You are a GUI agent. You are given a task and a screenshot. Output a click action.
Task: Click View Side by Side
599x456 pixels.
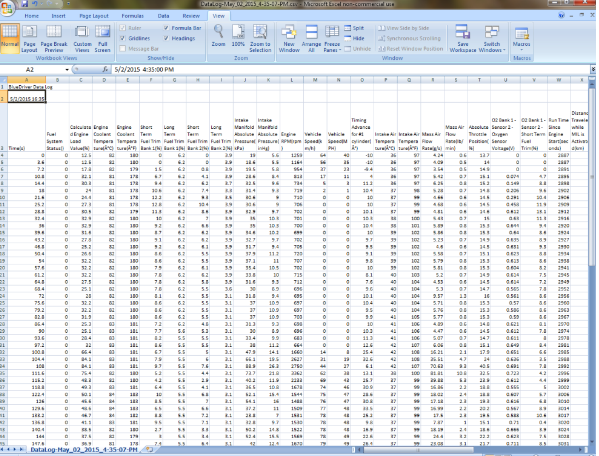403,28
